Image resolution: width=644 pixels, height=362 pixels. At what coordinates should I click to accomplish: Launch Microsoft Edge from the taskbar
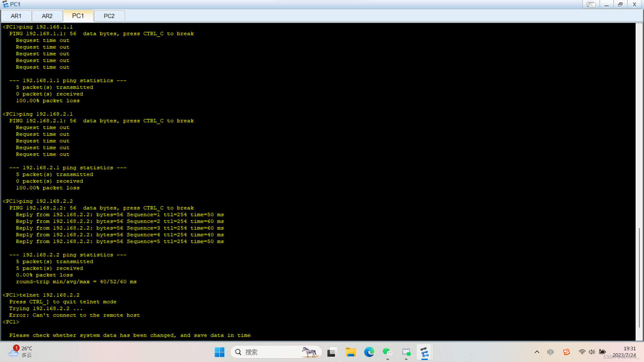pos(369,352)
